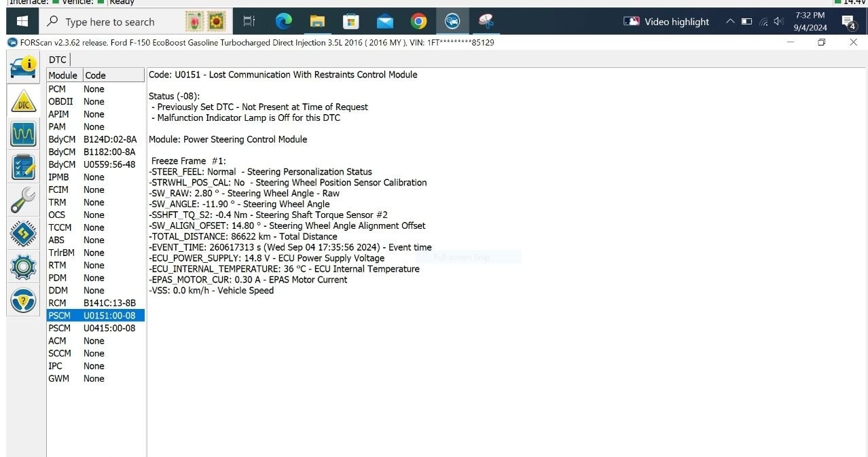Screen dimensions: 868x457
Task: Open FORScan Settings gear icon
Action: pos(22,267)
